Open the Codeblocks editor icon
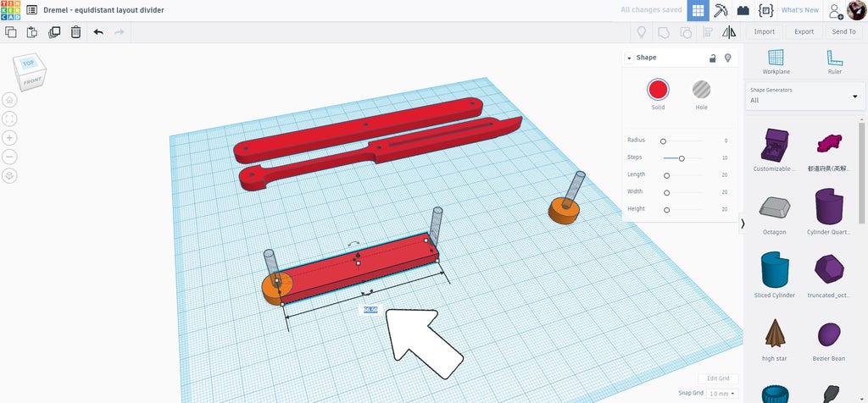Screen dimensions: 868x403 [765, 10]
